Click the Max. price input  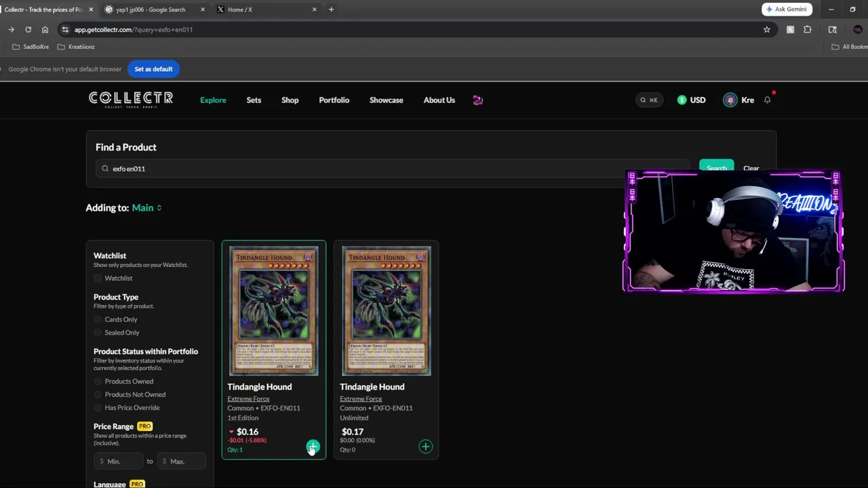click(181, 462)
